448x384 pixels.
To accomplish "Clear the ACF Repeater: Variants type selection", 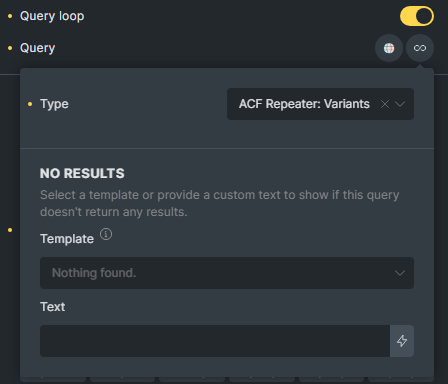I will (385, 104).
